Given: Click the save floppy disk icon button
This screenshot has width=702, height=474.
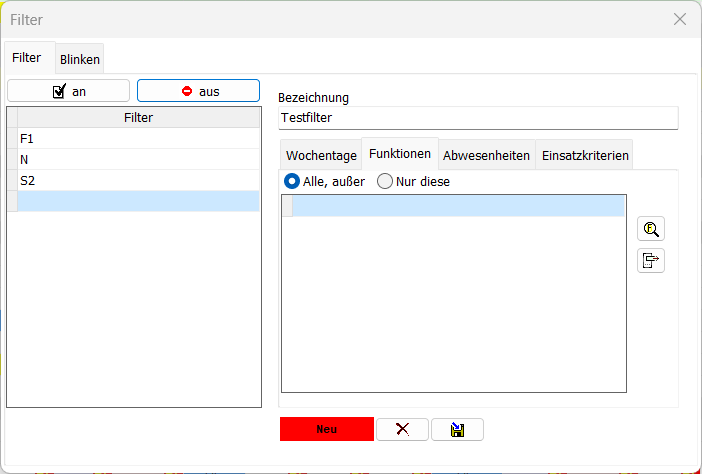Looking at the screenshot, I should [457, 429].
